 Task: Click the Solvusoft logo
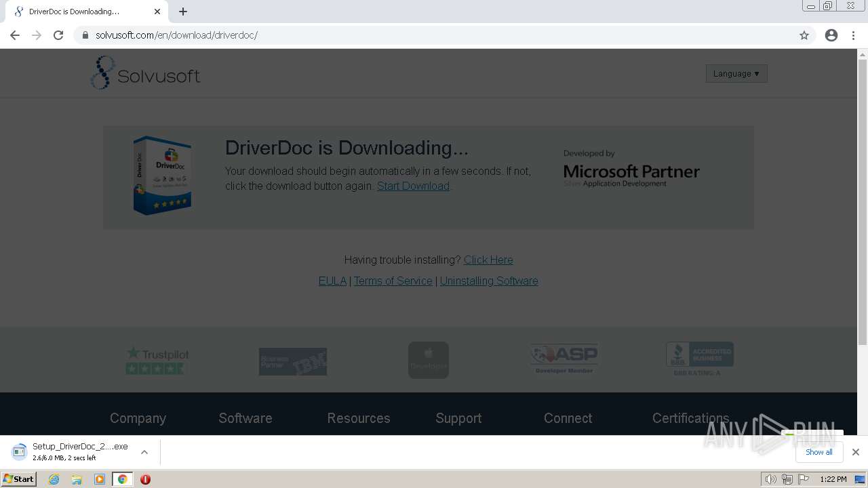(x=145, y=73)
